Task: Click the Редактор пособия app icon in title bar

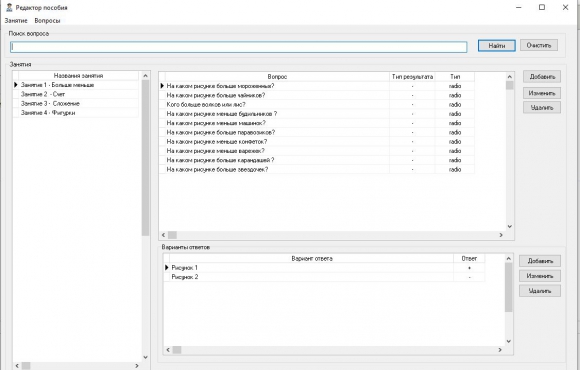Action: (x=10, y=7)
